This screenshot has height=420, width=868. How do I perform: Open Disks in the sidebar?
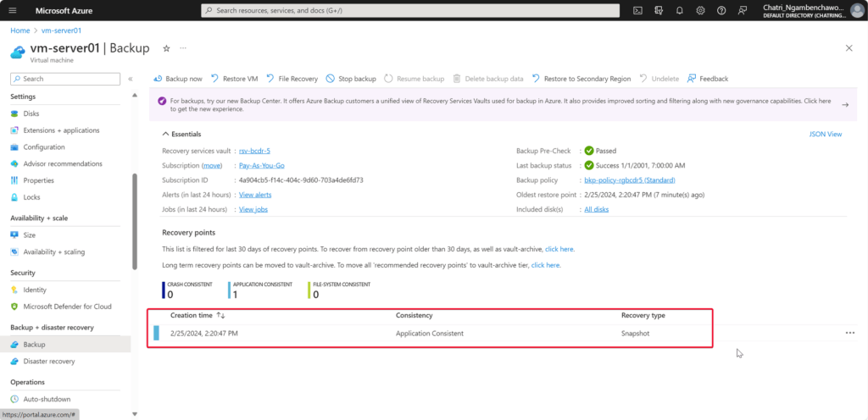31,113
